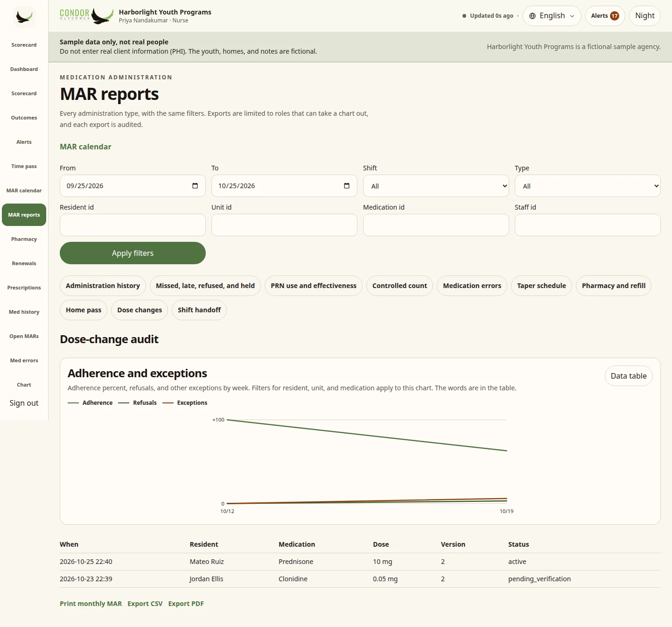672x627 pixels.
Task: Click the When column header
Action: coord(69,544)
